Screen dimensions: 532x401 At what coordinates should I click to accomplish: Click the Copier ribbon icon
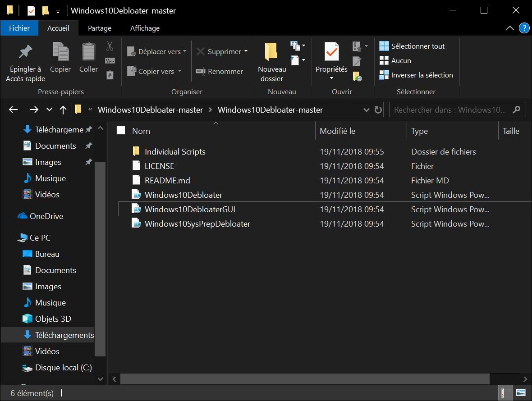pos(60,52)
